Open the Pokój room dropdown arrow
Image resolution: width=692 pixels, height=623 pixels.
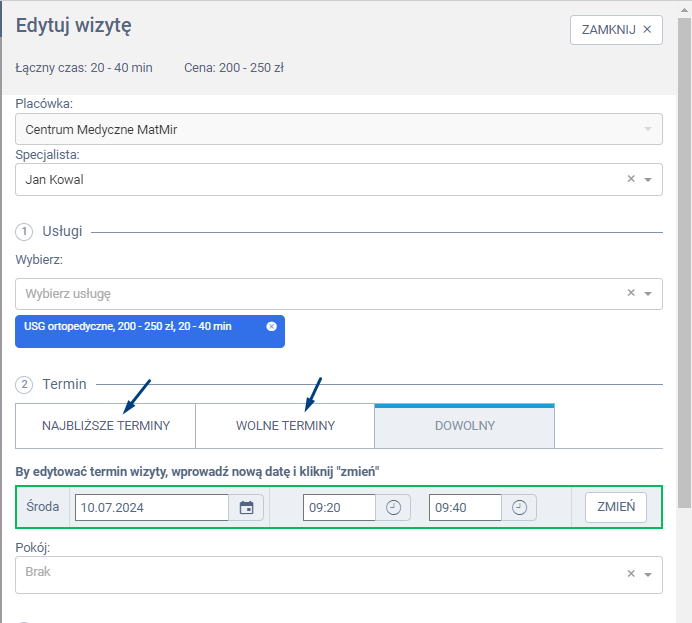647,575
